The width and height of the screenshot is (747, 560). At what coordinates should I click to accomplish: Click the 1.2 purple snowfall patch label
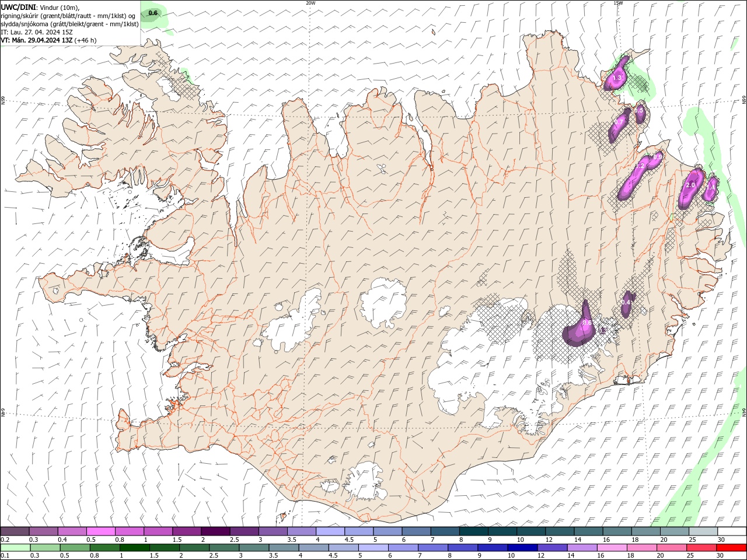click(x=639, y=166)
